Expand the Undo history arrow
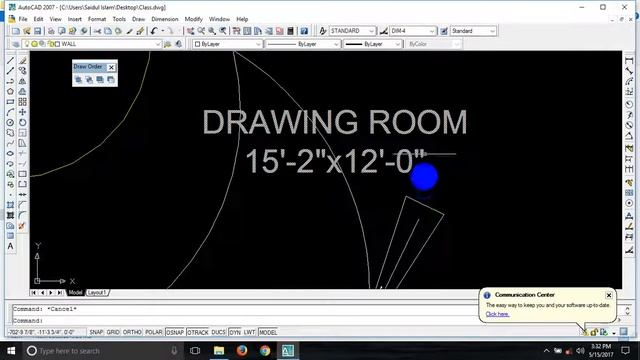 point(163,31)
